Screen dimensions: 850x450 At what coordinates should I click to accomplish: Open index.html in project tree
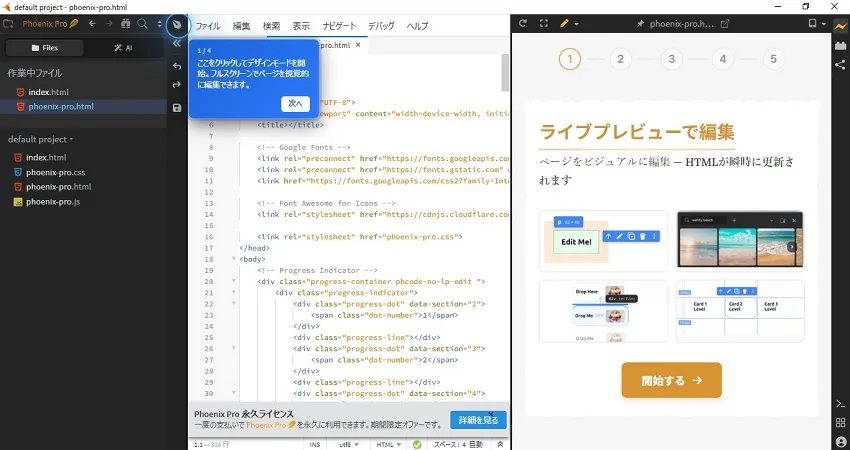coord(46,158)
